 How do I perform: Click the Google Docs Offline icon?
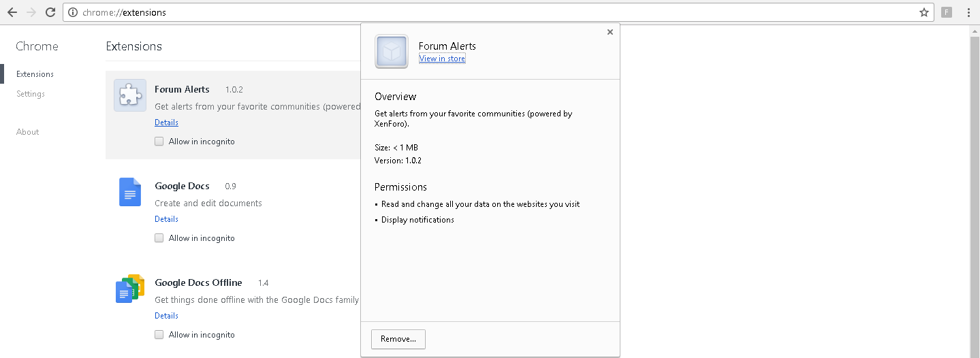130,289
